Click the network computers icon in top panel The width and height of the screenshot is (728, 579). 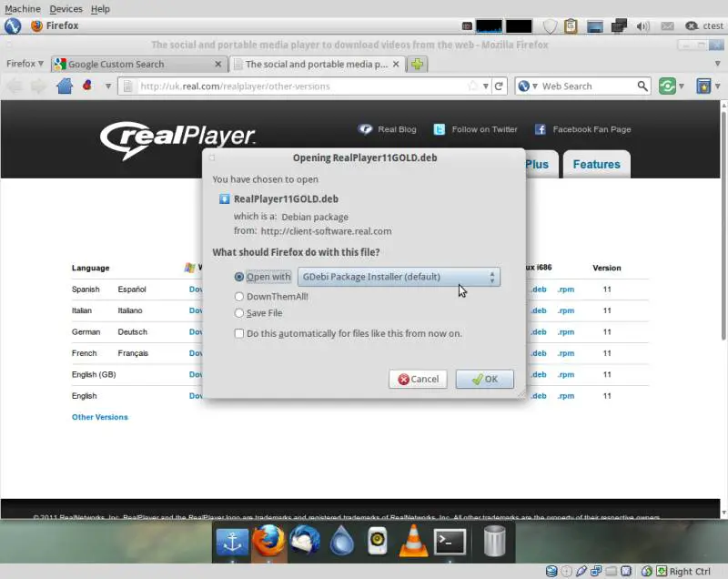click(x=619, y=26)
